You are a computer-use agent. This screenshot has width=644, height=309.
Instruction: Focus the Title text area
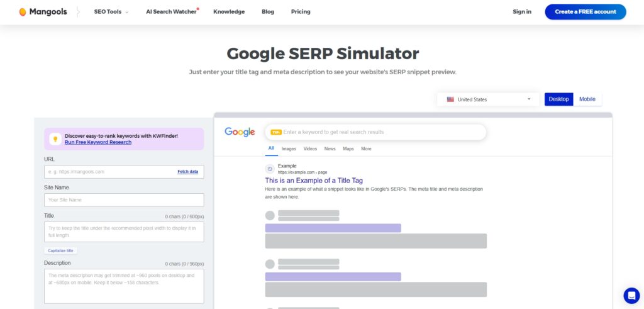coord(124,232)
